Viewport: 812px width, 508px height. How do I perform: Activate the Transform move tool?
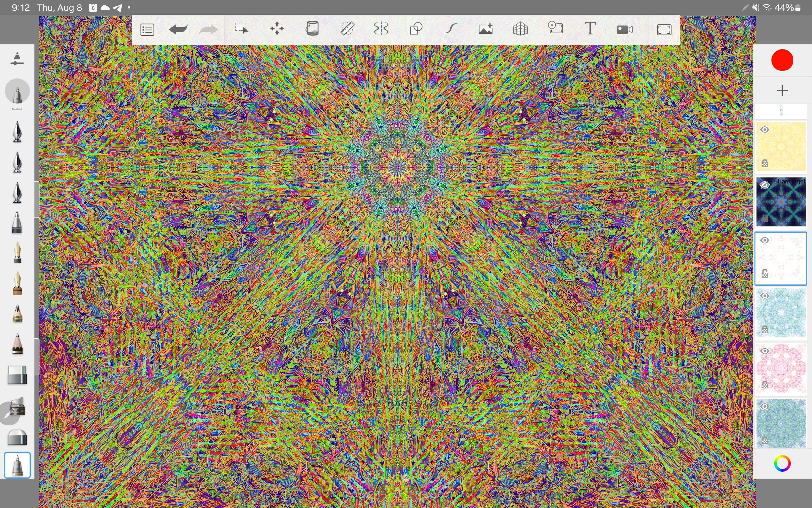coord(277,29)
